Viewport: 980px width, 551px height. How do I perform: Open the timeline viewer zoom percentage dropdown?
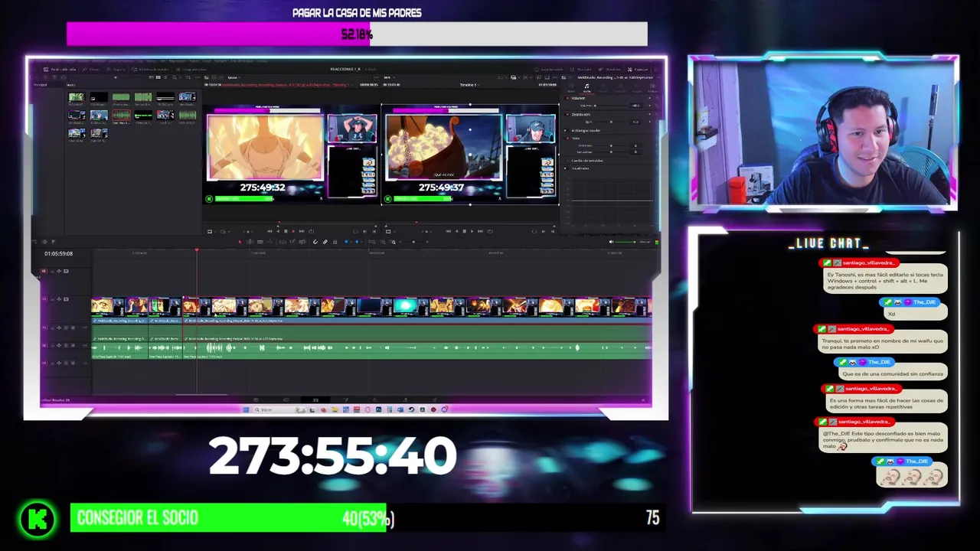(390, 77)
